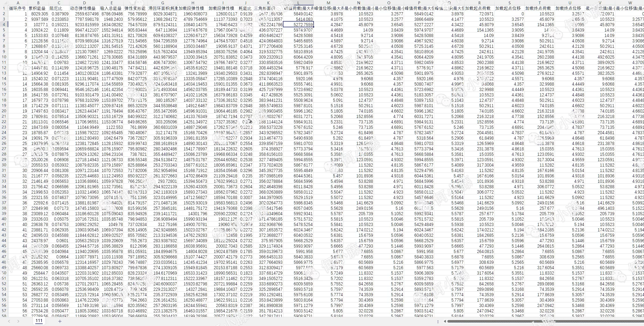This screenshot has height=326, width=644.
Task: Click header cell 循环序号 in A1
Action: click(x=18, y=8)
